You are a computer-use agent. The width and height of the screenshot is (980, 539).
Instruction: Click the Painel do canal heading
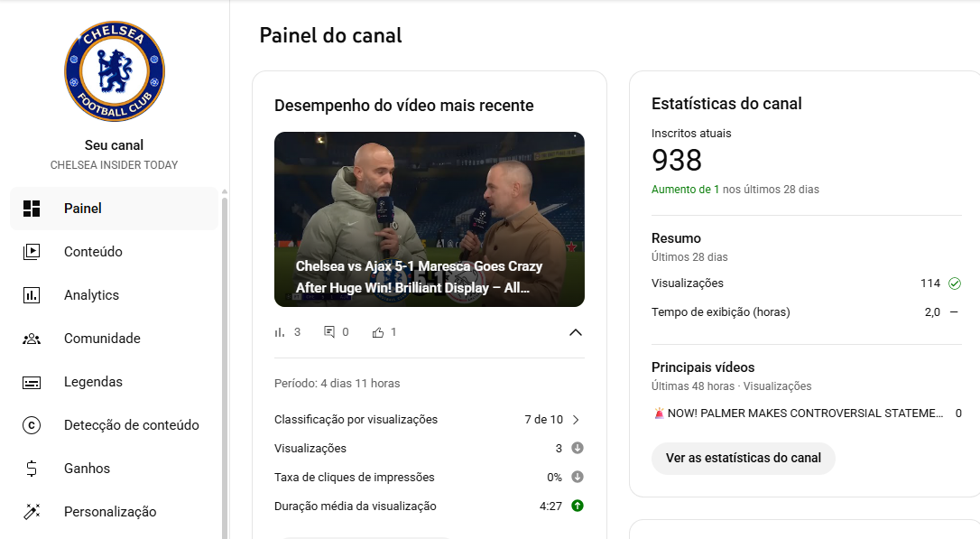coord(330,35)
